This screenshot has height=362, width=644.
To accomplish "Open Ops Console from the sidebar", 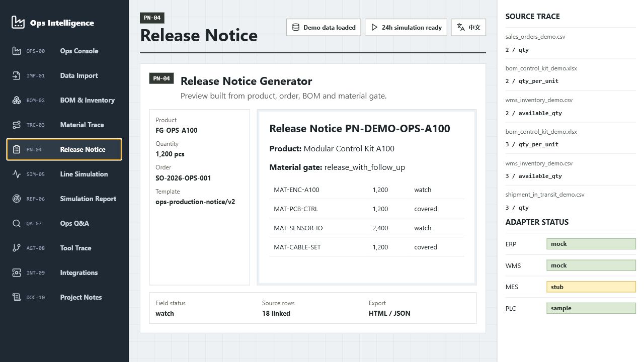I will click(64, 51).
